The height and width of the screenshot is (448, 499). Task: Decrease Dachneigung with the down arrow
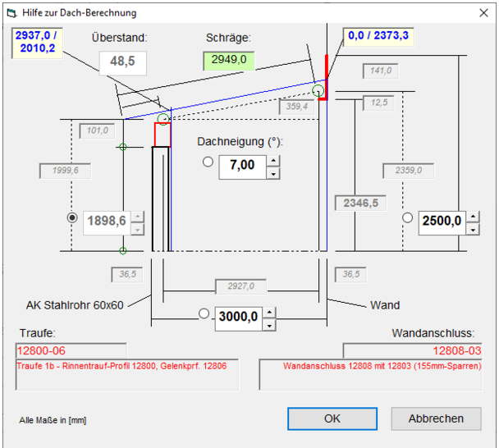click(x=273, y=171)
